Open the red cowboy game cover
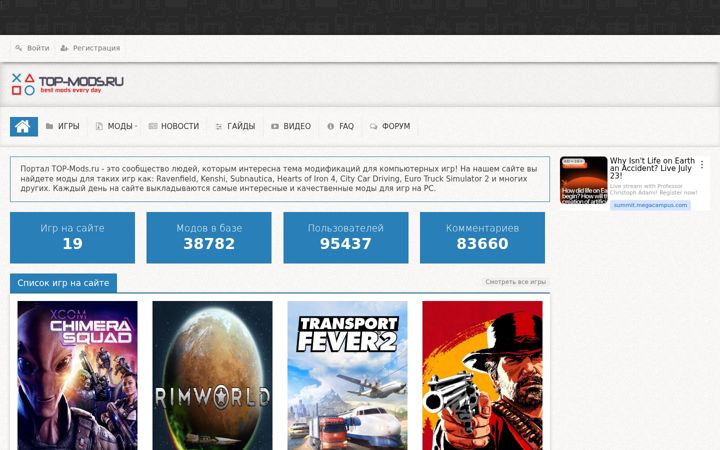This screenshot has height=450, width=720. [x=483, y=376]
